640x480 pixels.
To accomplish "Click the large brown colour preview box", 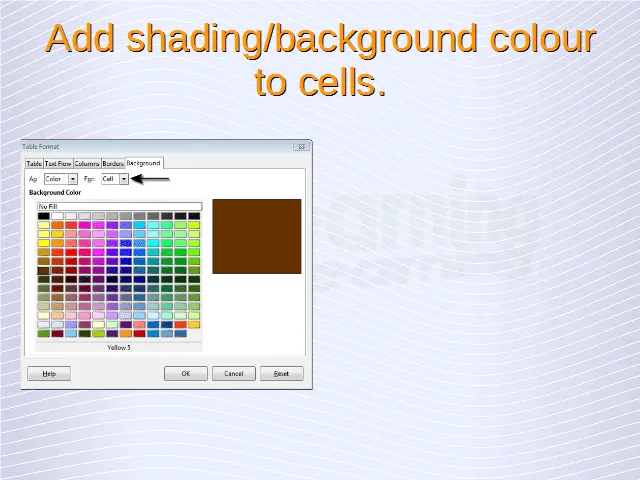I will 256,236.
